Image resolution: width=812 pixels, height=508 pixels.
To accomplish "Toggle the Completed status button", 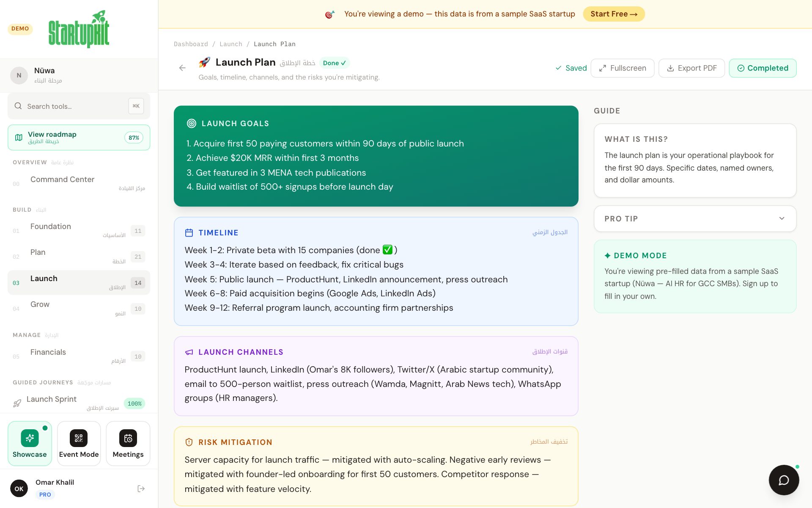I will click(763, 68).
